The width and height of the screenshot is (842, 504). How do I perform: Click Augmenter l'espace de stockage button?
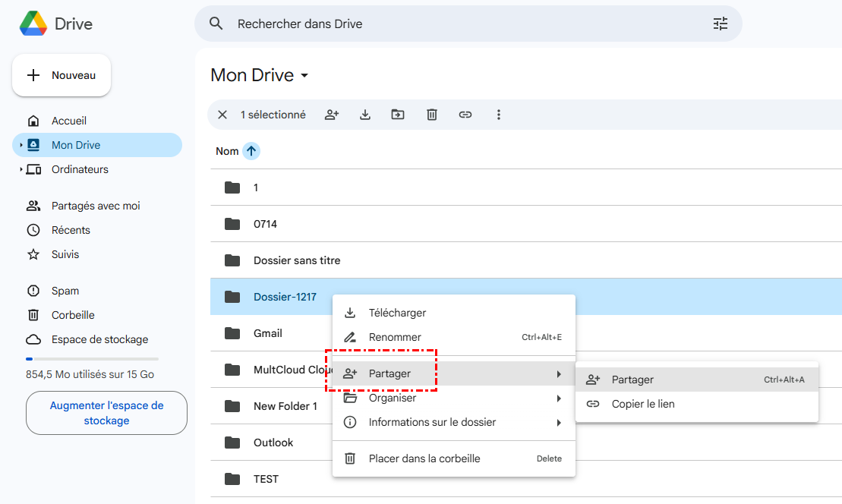pos(106,413)
